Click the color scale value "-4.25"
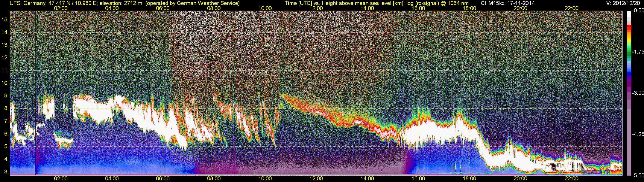 [638, 134]
